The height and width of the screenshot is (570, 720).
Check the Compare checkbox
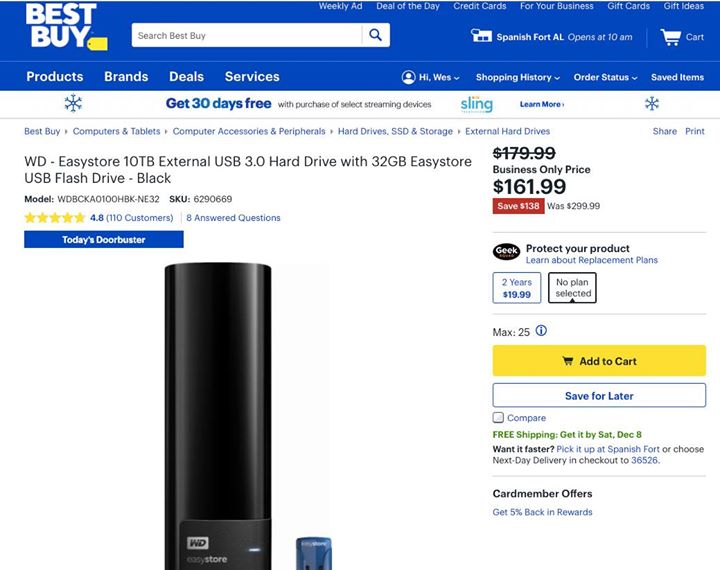point(498,418)
